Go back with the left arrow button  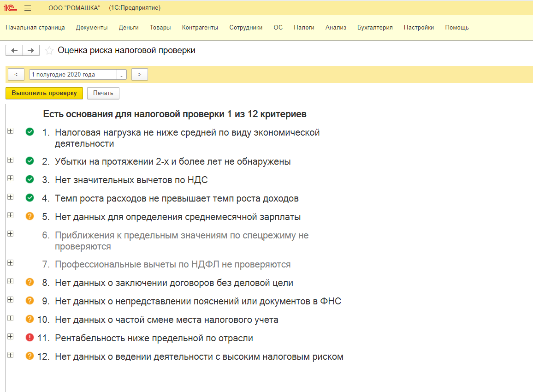[x=14, y=50]
